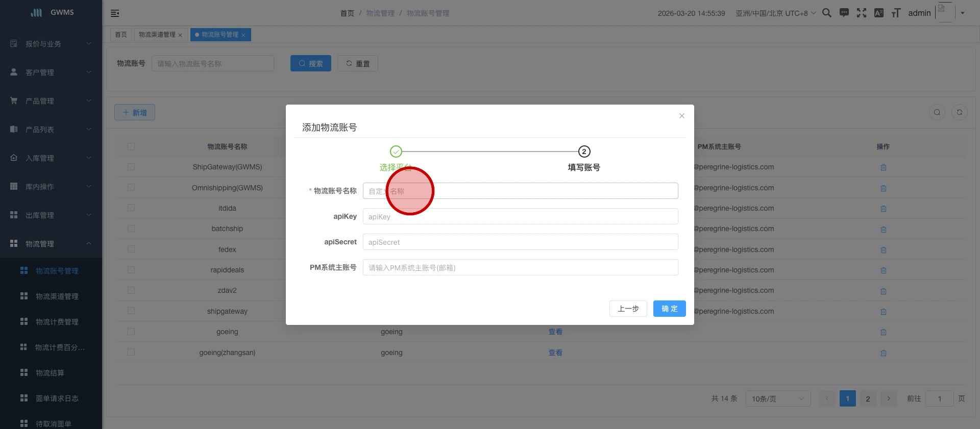This screenshot has width=980, height=429.
Task: Check the Omnishipping(GWMS) row checkbox
Action: coord(131,187)
